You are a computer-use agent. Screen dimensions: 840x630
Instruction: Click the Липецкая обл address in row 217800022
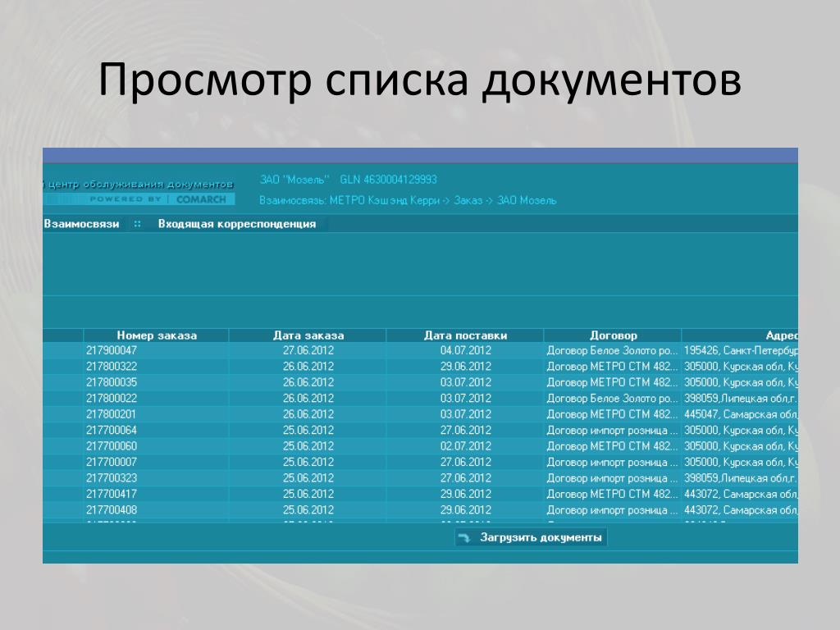point(741,399)
